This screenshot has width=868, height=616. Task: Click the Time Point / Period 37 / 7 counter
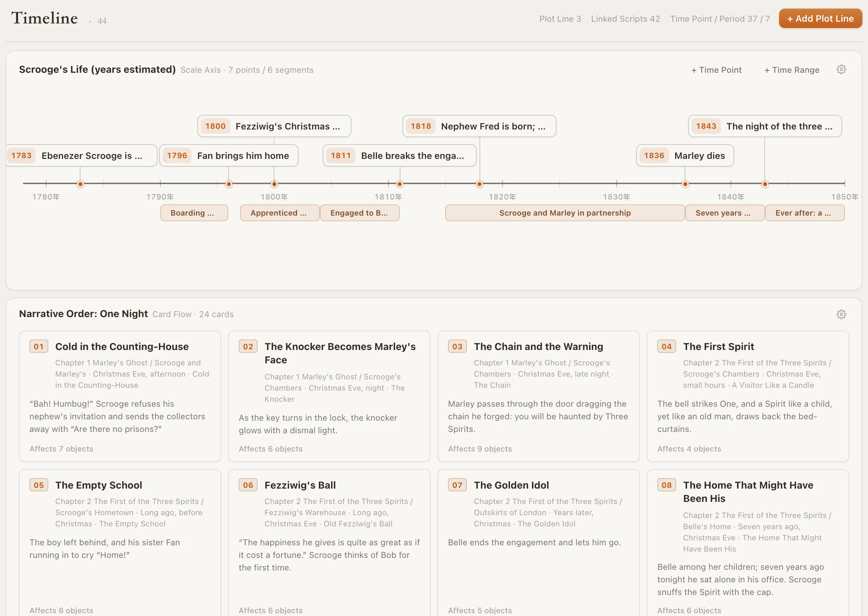720,19
